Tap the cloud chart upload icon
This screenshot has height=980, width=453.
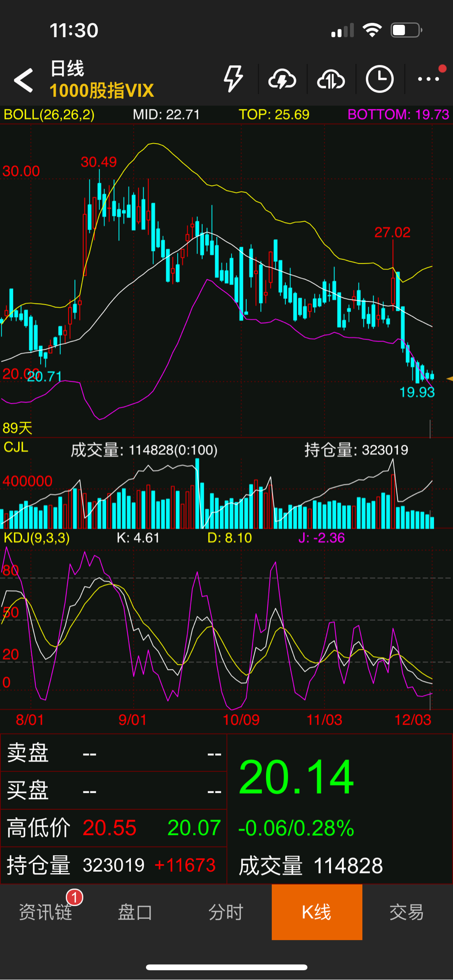[331, 80]
